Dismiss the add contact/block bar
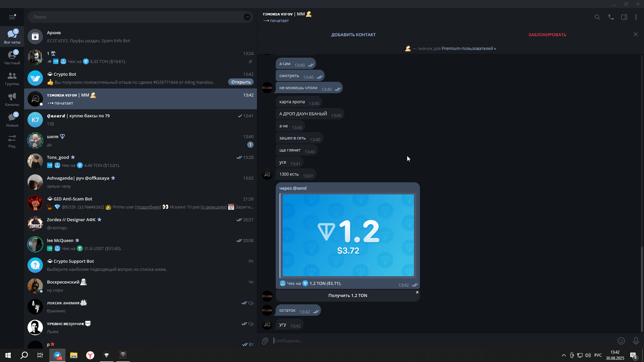Screen dimensions: 644x362 (x=636, y=34)
